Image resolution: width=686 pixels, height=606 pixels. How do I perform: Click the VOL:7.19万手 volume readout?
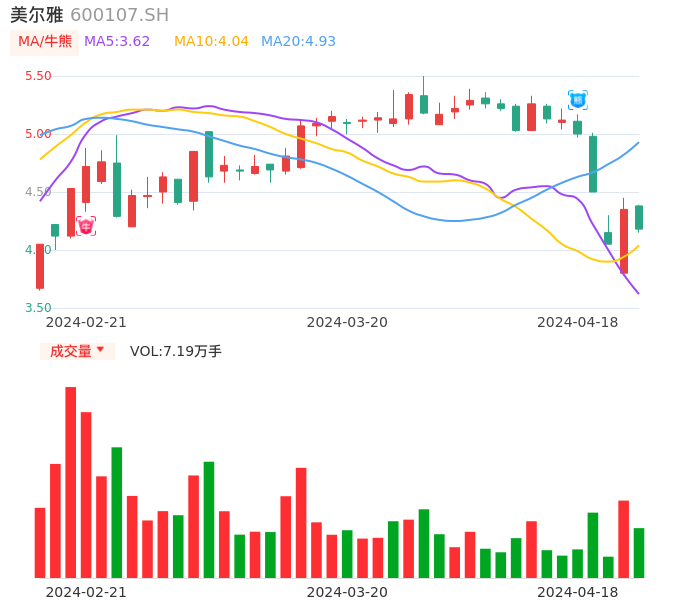[176, 351]
